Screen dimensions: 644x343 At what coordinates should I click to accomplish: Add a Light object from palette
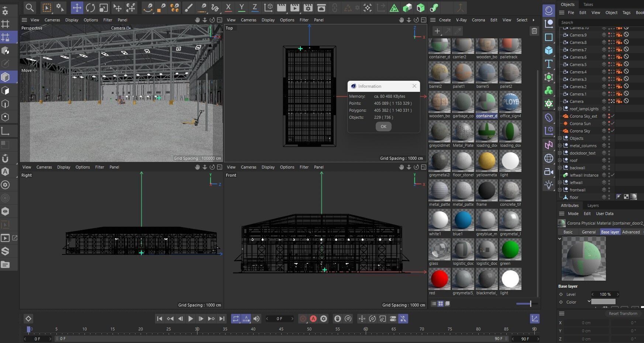(549, 185)
